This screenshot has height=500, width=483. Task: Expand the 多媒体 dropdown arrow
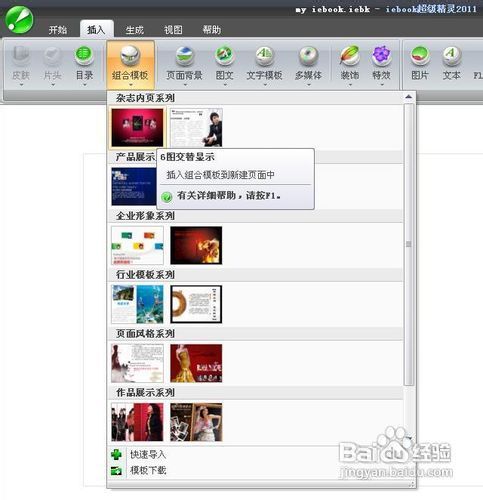coord(308,85)
